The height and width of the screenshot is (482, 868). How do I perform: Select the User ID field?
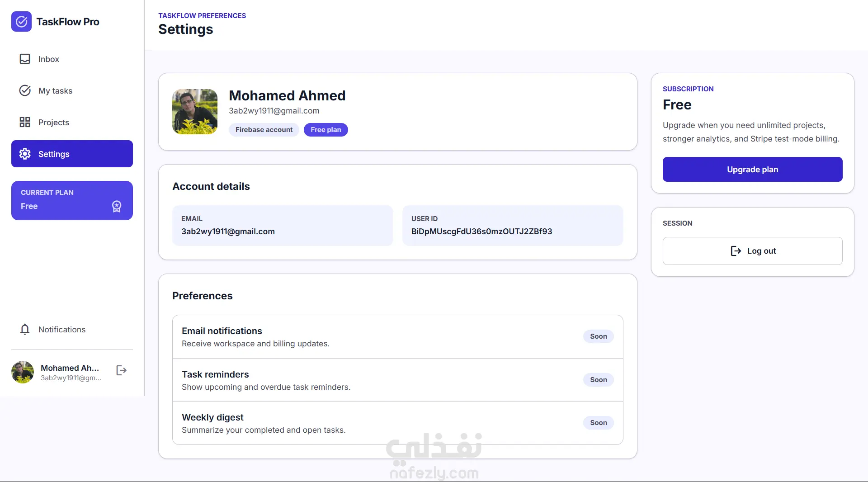[x=513, y=226]
